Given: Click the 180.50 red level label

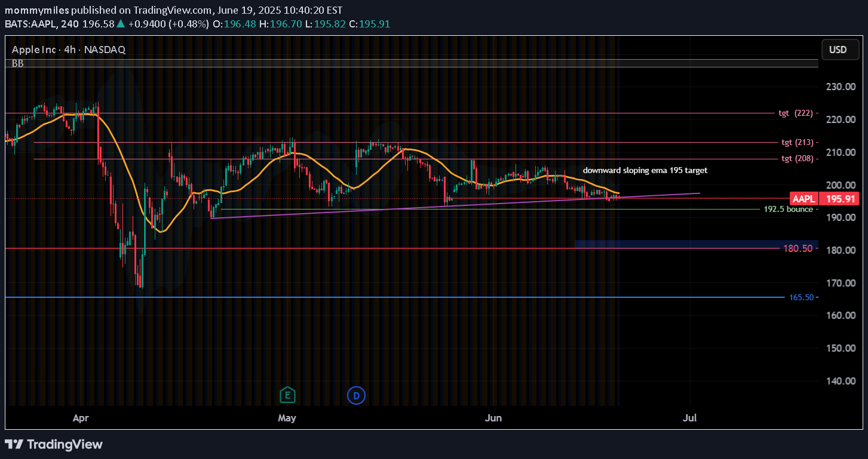Looking at the screenshot, I should [x=798, y=248].
